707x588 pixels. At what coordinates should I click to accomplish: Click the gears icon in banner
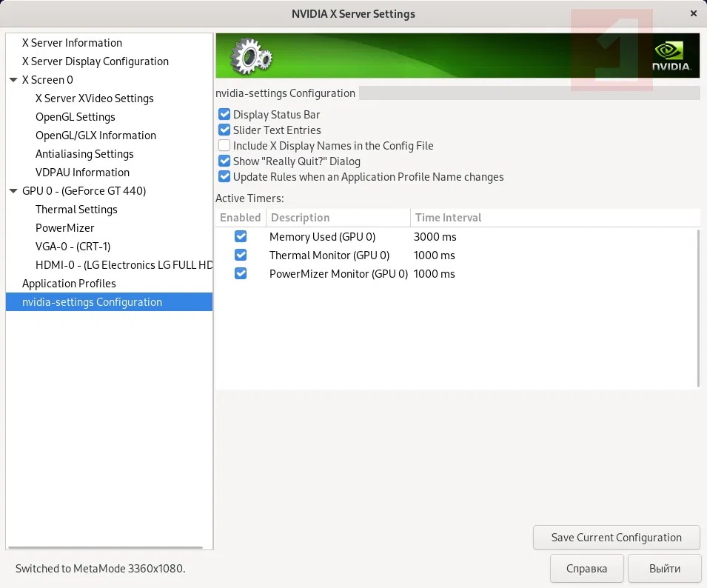(251, 56)
